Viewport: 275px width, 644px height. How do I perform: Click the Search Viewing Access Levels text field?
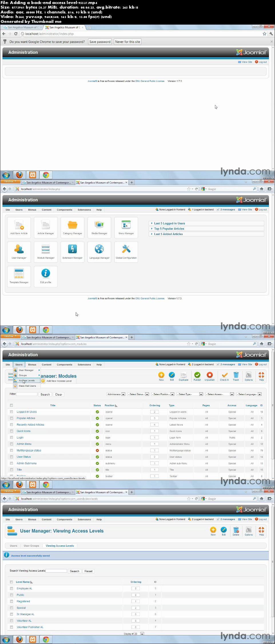pyautogui.click(x=56, y=571)
